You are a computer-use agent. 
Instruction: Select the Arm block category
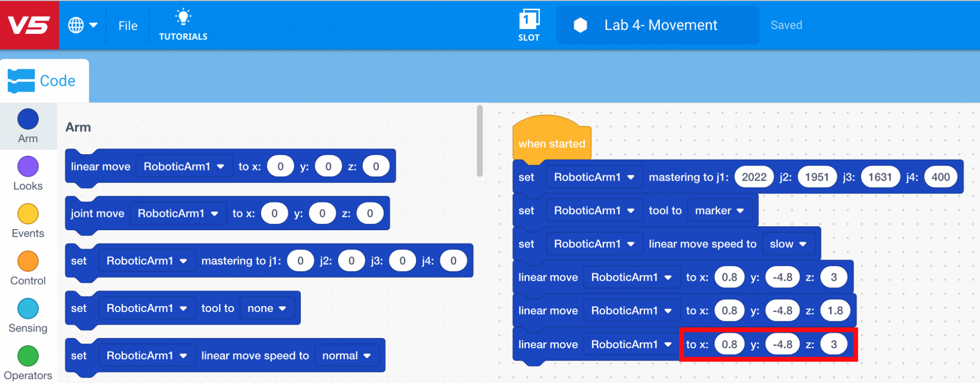pyautogui.click(x=28, y=126)
